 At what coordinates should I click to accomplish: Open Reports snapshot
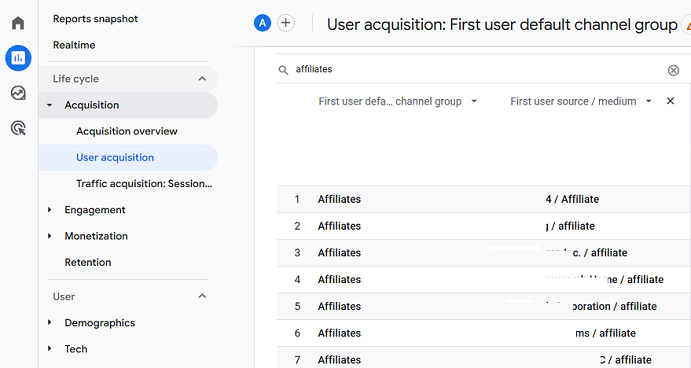coord(95,19)
